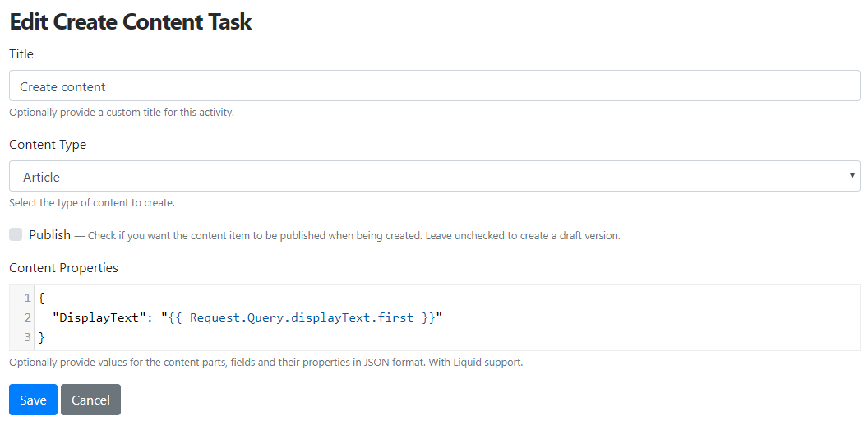Viewport: 868px width, 421px height.
Task: Click the dropdown arrow beside Article
Action: (x=852, y=176)
